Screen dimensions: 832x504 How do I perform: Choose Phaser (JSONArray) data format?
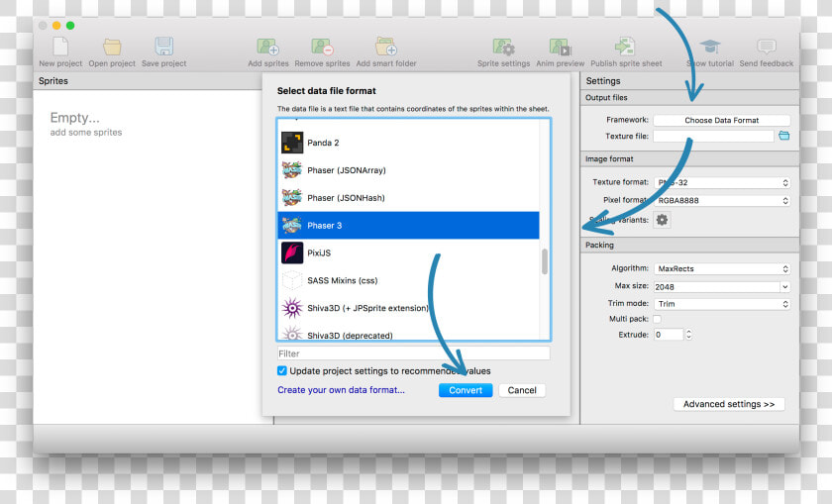(x=408, y=170)
